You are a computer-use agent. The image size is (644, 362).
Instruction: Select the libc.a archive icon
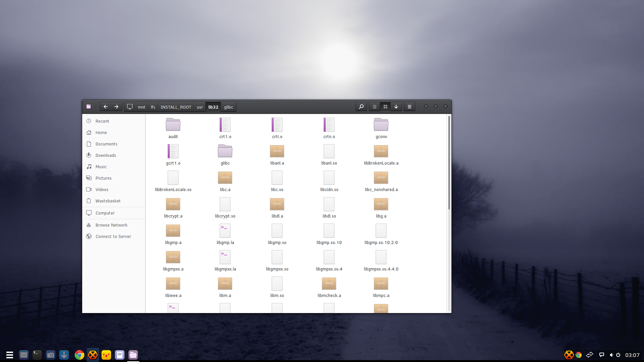tap(225, 178)
